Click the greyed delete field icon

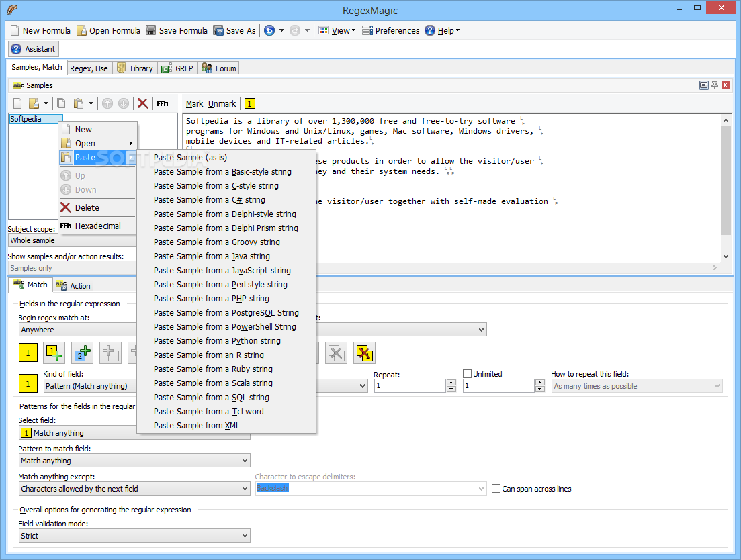click(x=336, y=353)
